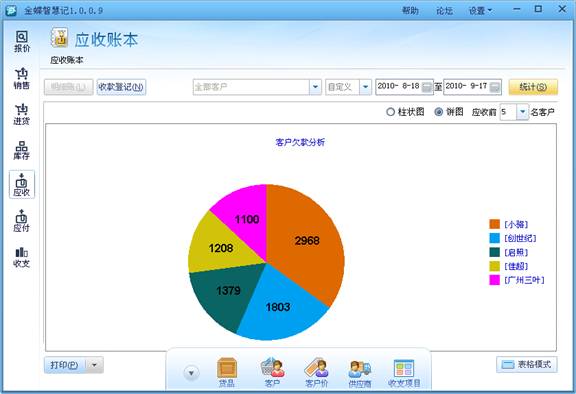Screen dimensions: 576x394
Task: Open start date calendar picker
Action: [426, 87]
